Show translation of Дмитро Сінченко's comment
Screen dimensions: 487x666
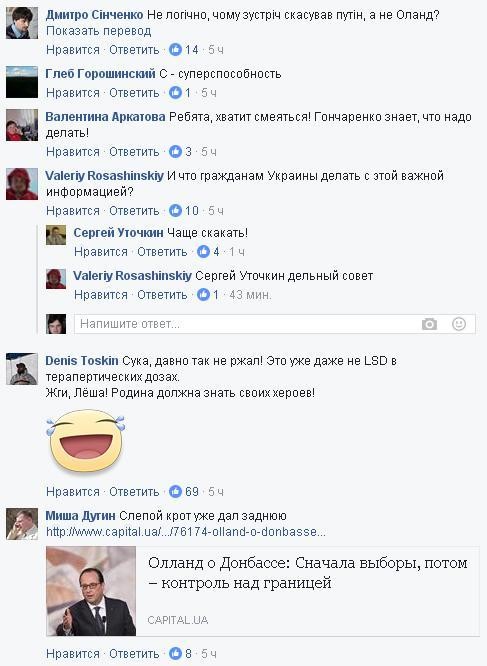point(99,31)
